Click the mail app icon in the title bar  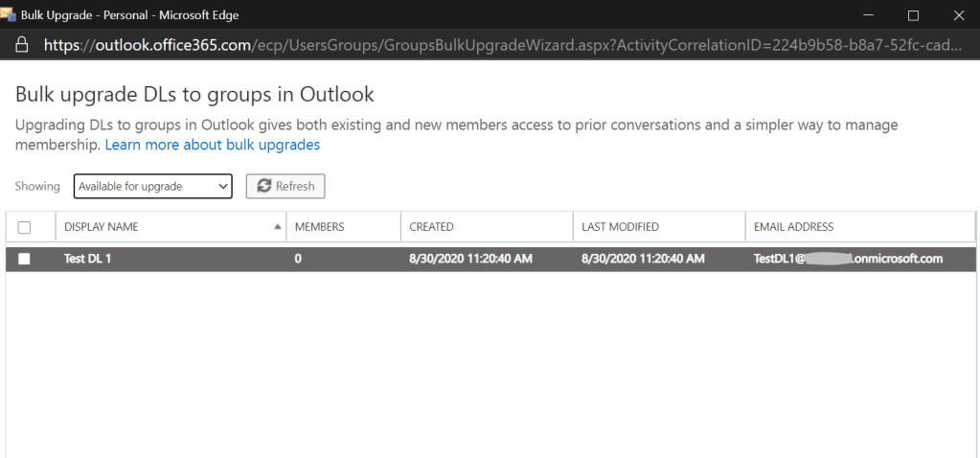click(x=10, y=14)
